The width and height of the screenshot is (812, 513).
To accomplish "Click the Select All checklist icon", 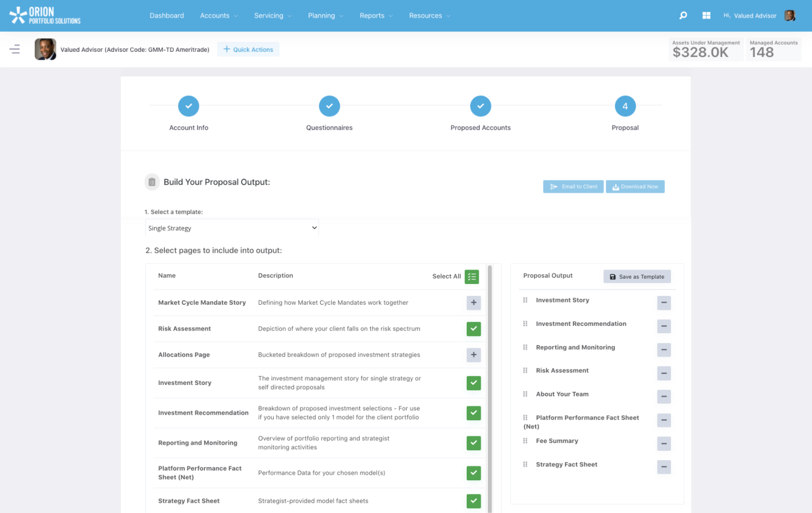I will (x=471, y=277).
